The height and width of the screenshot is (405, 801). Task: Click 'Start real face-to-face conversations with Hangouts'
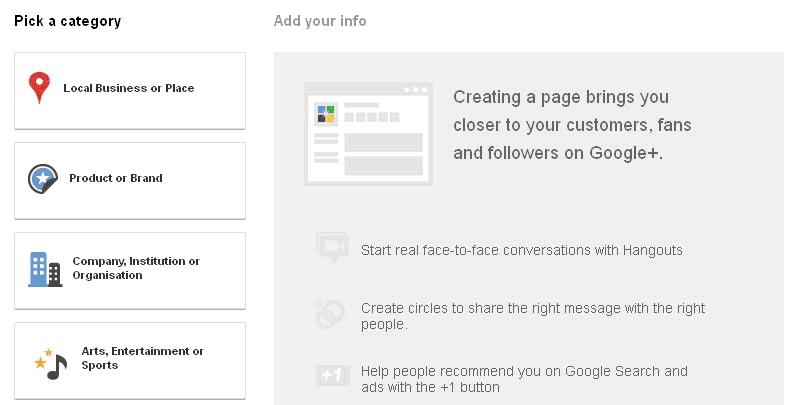(522, 250)
